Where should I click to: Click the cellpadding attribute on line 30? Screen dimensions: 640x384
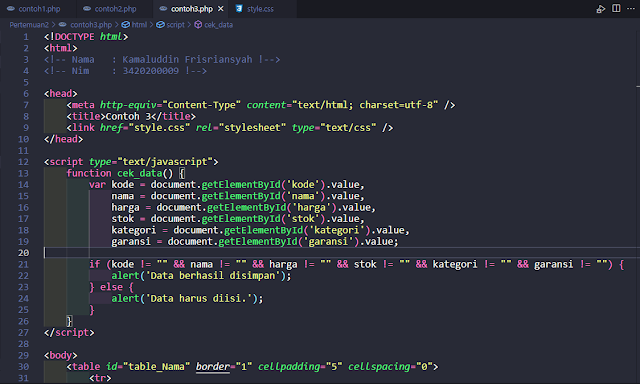[x=289, y=367]
